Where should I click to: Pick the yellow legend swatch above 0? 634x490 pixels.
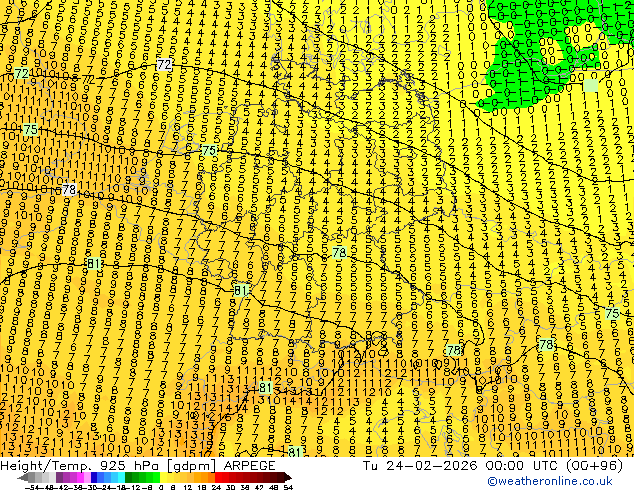163,477
